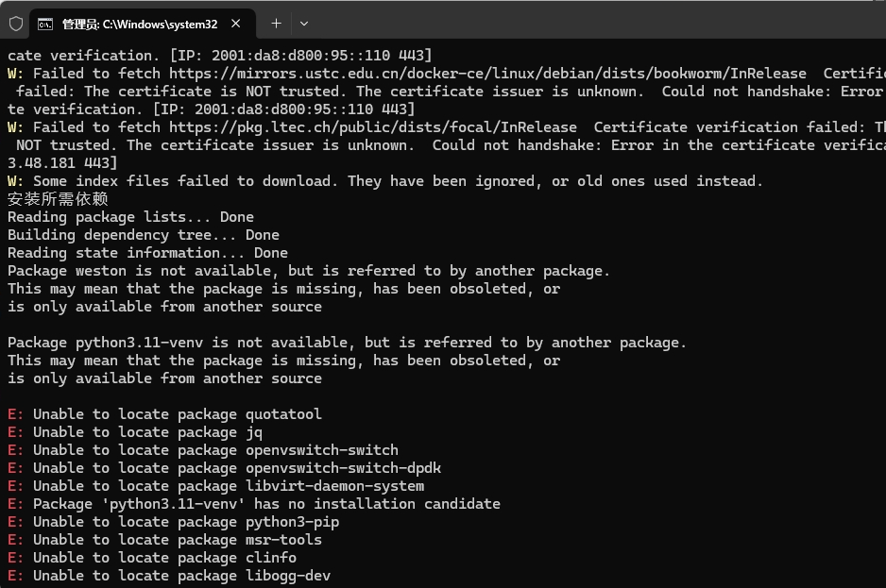
Task: Select the 管理员: C:\Windows\system32 tab
Action: tap(142, 24)
